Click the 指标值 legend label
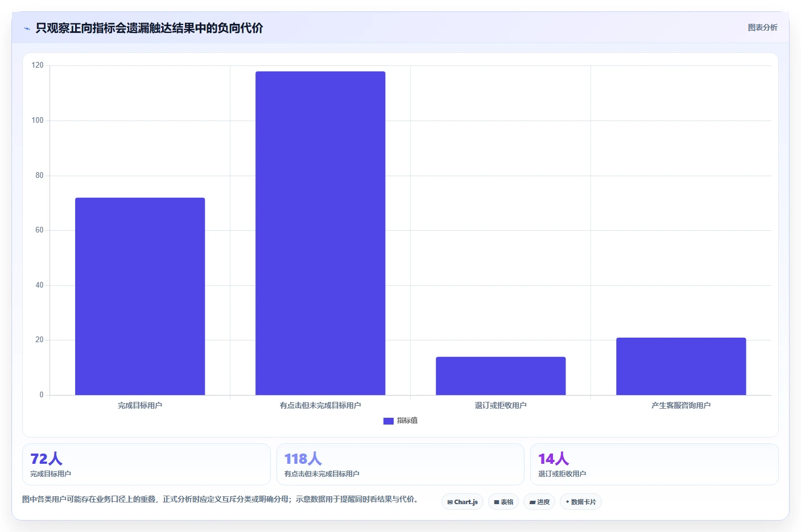The image size is (801, 532). (407, 421)
